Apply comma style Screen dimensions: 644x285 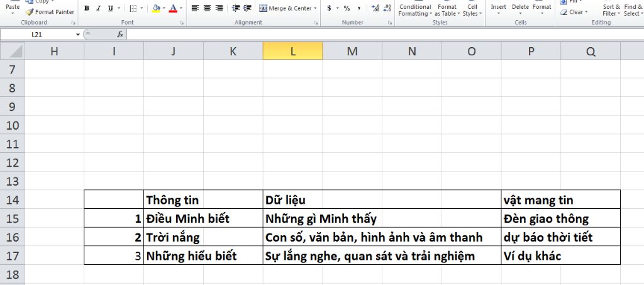tap(359, 8)
